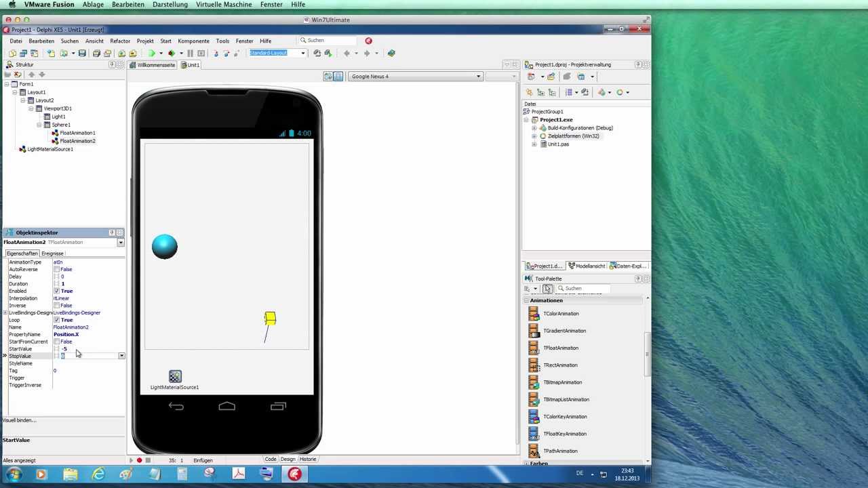This screenshot has height=488, width=868.
Task: Click the TColorAnimation palette icon
Action: 534,314
